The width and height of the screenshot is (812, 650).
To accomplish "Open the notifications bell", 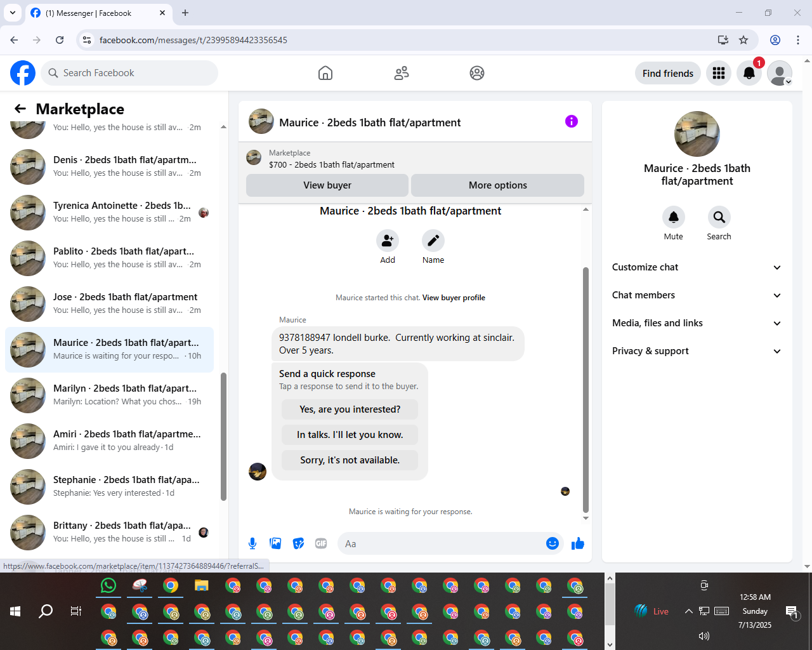I will click(x=749, y=73).
